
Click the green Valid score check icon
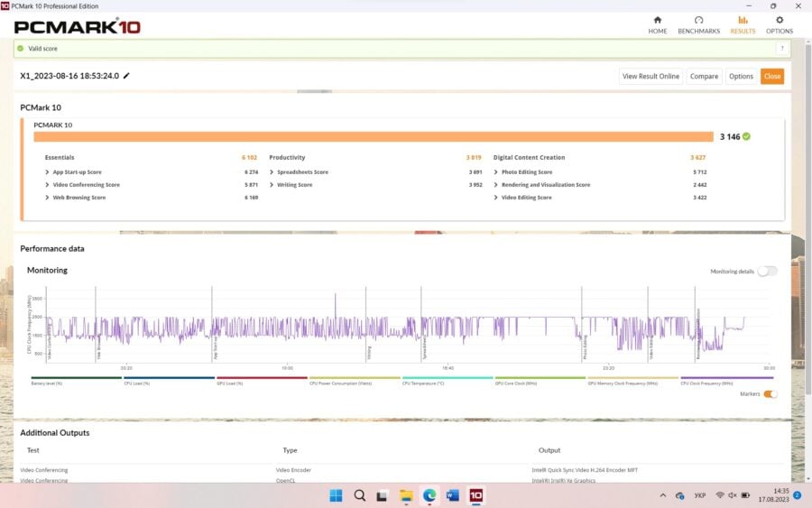point(20,48)
